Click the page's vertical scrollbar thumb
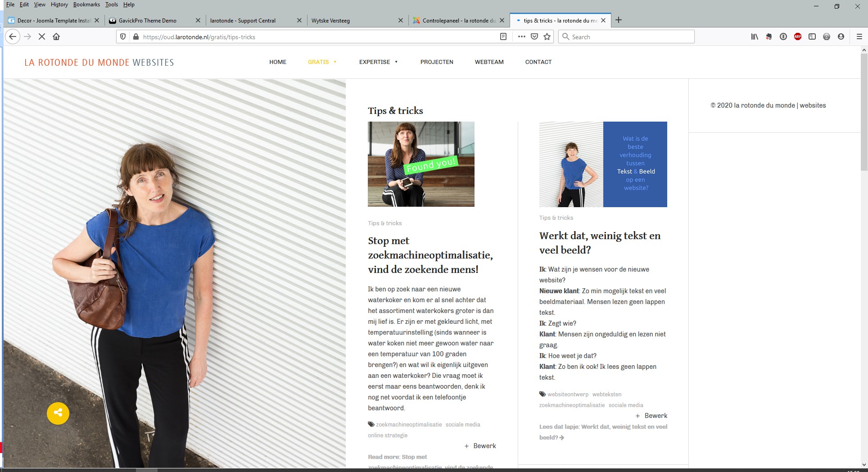This screenshot has height=472, width=868. [864, 112]
